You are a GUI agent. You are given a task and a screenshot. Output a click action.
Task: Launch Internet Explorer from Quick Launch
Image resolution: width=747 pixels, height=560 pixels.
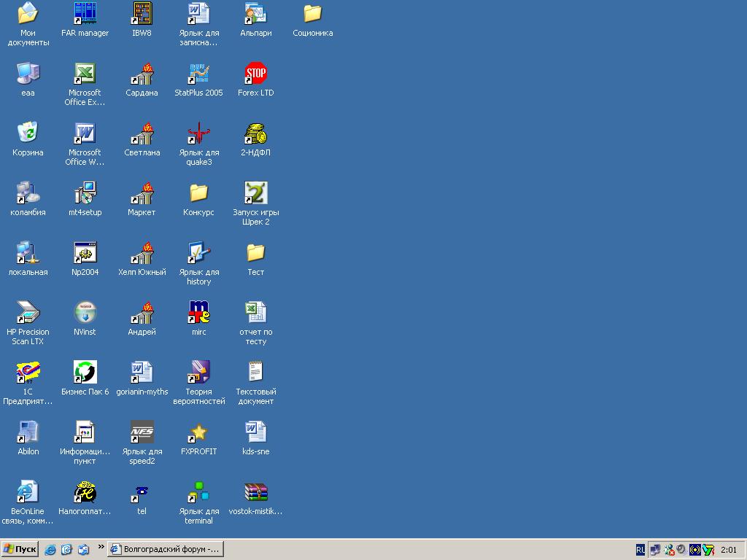click(50, 550)
